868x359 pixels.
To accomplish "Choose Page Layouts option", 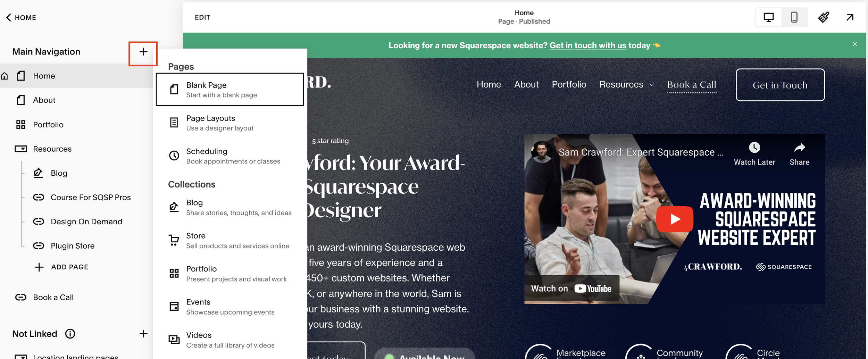I will pos(230,123).
